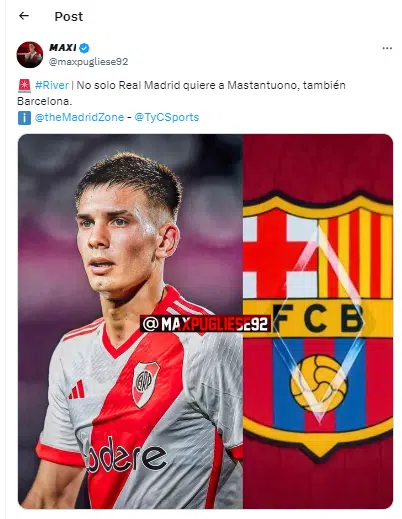Click the FCB letters on the crest
This screenshot has height=519, width=402.
pyautogui.click(x=318, y=318)
